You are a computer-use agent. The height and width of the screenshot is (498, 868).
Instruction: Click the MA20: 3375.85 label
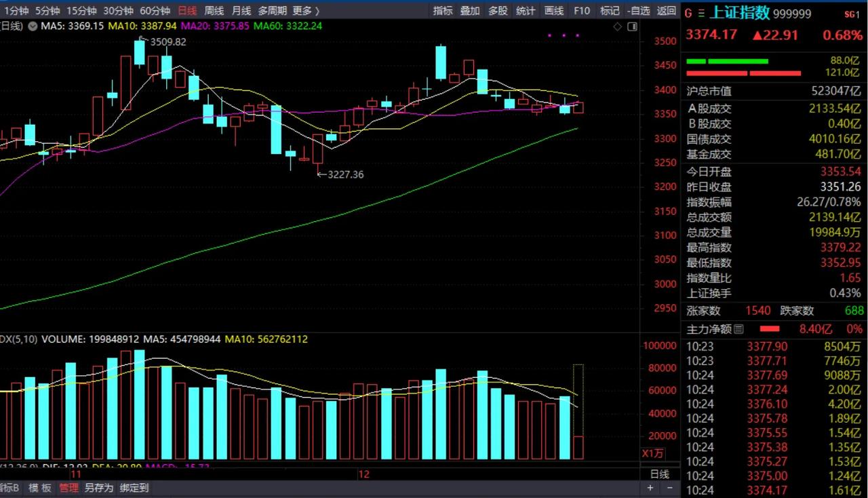pyautogui.click(x=214, y=26)
